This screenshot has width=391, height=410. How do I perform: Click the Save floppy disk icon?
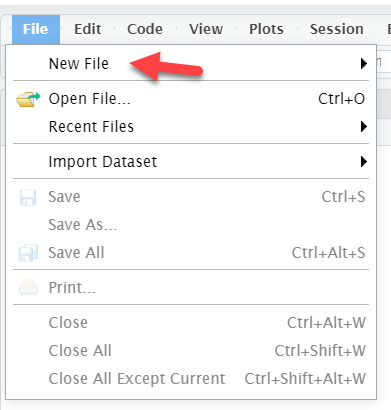(28, 197)
